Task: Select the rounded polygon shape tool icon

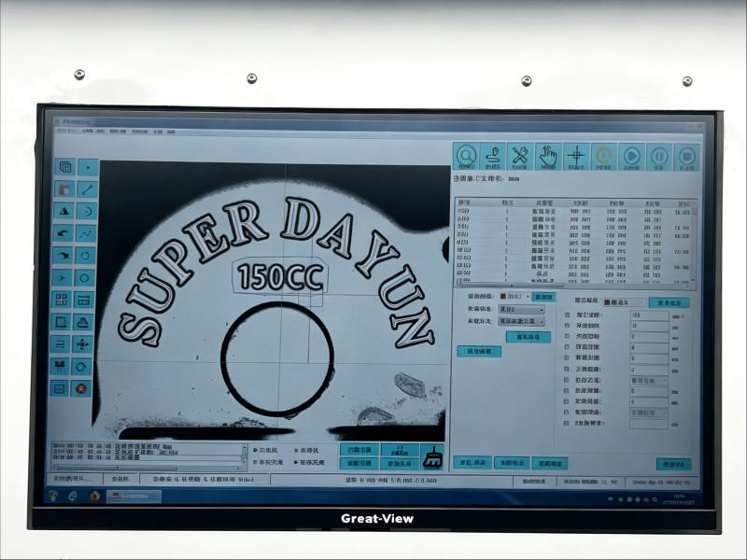Action: coord(82,366)
